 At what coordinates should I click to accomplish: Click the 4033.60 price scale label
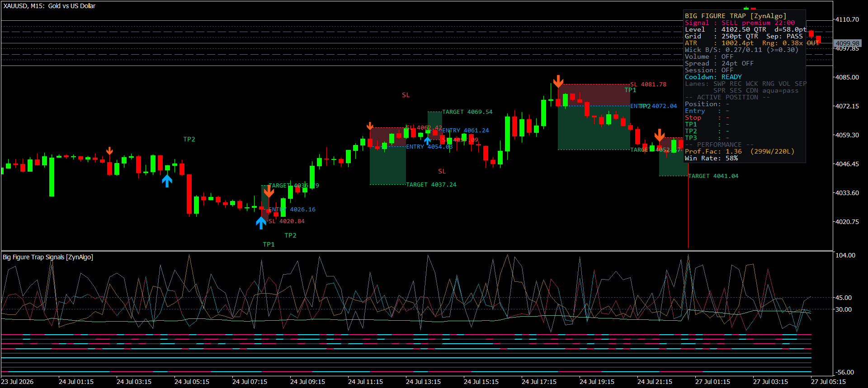(x=847, y=193)
